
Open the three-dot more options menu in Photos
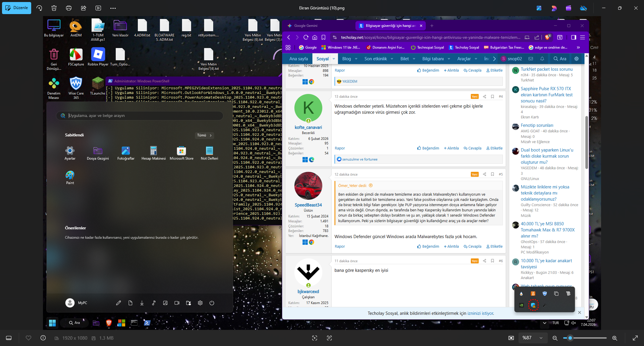click(113, 8)
